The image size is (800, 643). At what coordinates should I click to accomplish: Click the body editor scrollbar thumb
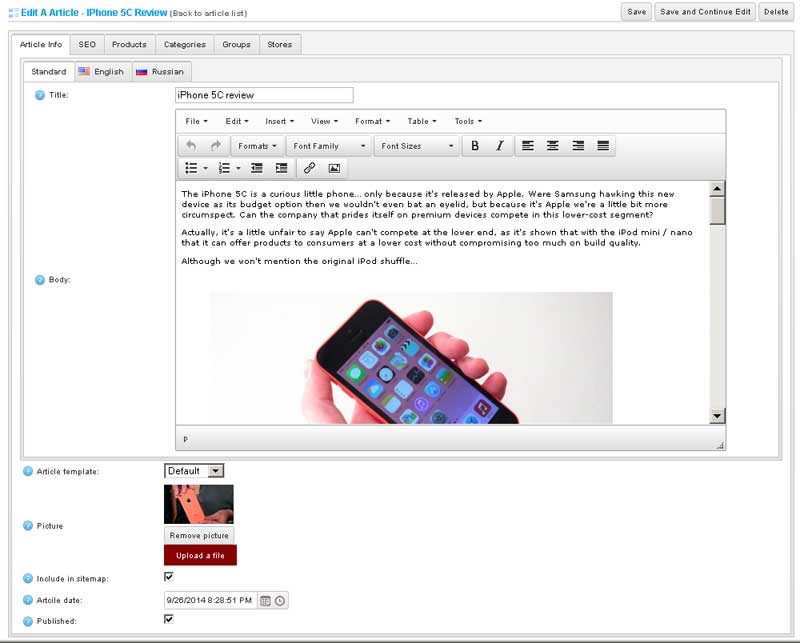[x=717, y=211]
